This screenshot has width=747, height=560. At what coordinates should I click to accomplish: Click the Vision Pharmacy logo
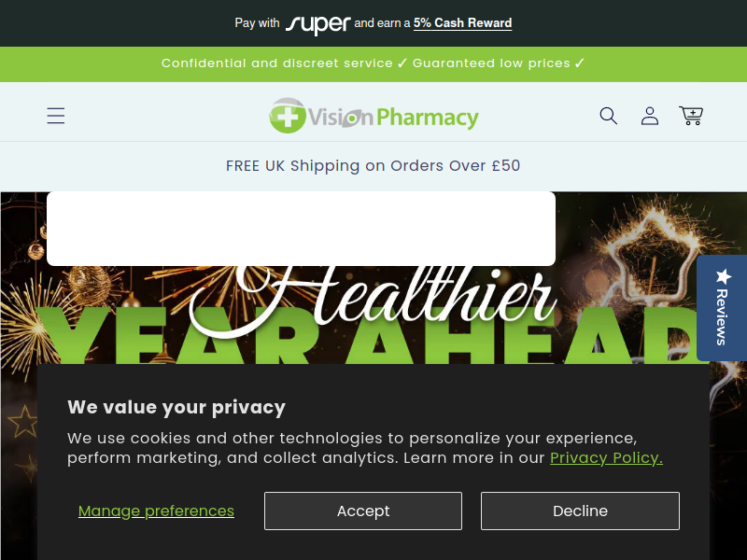click(374, 116)
